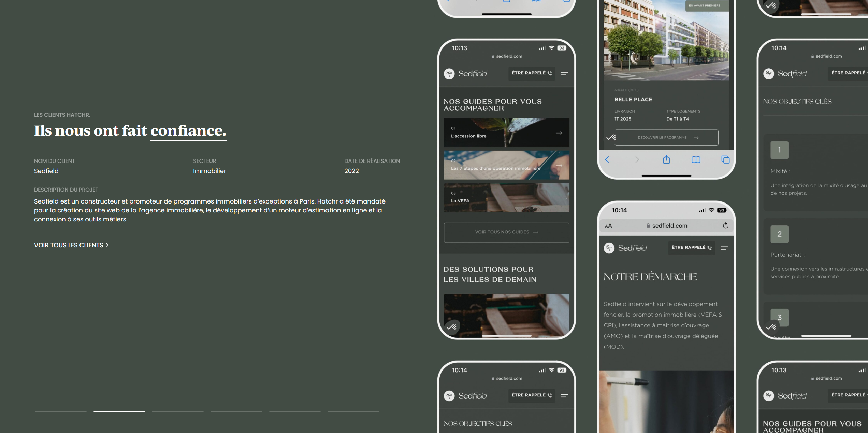868x433 pixels.
Task: Click ÊTRE RAPPELÉ in the Notre Démarche phone
Action: click(691, 247)
